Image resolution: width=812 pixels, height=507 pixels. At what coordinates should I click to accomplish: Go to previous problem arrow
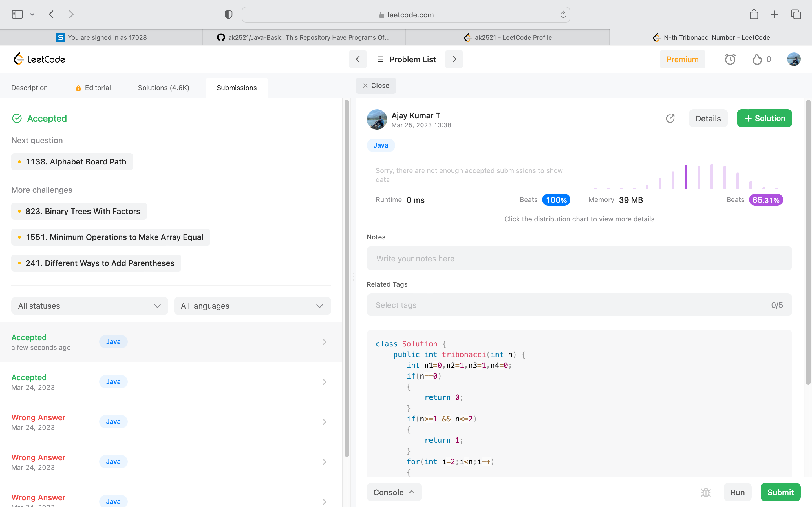click(x=358, y=59)
